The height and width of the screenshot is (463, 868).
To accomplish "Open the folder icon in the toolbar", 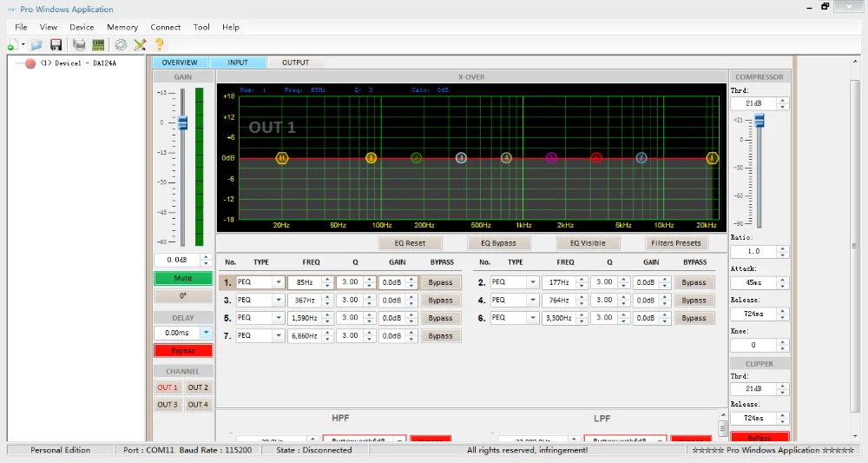I will coord(36,45).
